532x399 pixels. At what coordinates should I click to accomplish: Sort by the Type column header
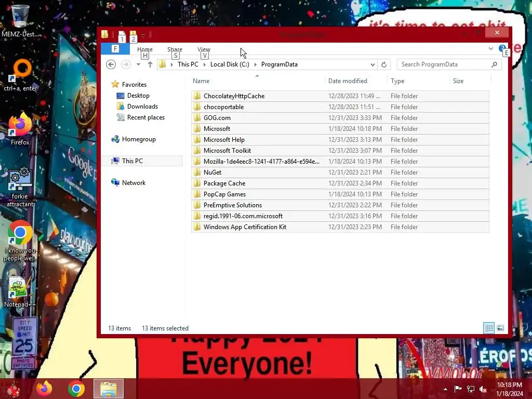point(397,81)
